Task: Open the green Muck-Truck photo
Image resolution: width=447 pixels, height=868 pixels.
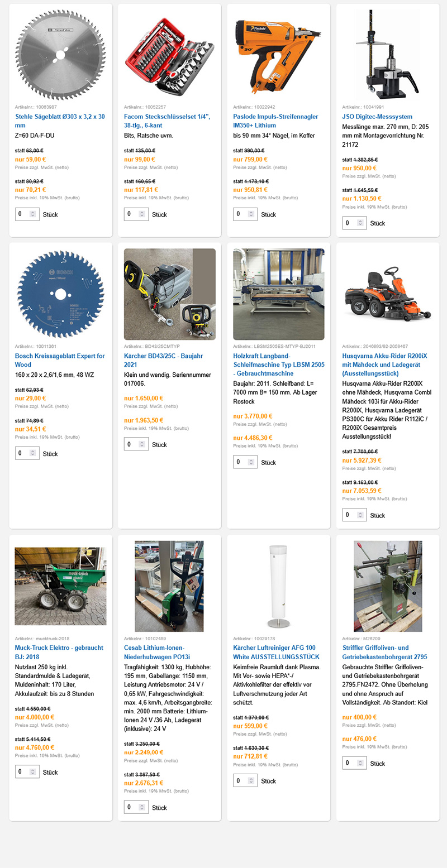Action: point(60,586)
